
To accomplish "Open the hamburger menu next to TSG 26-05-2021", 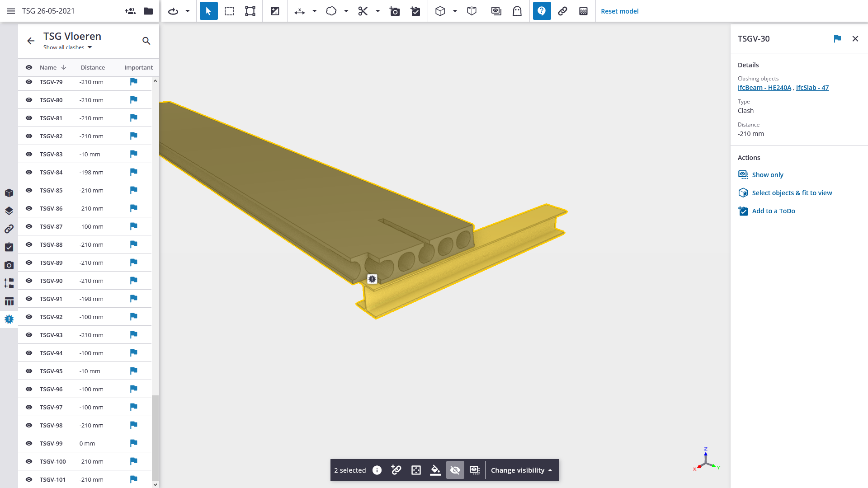I will point(10,11).
